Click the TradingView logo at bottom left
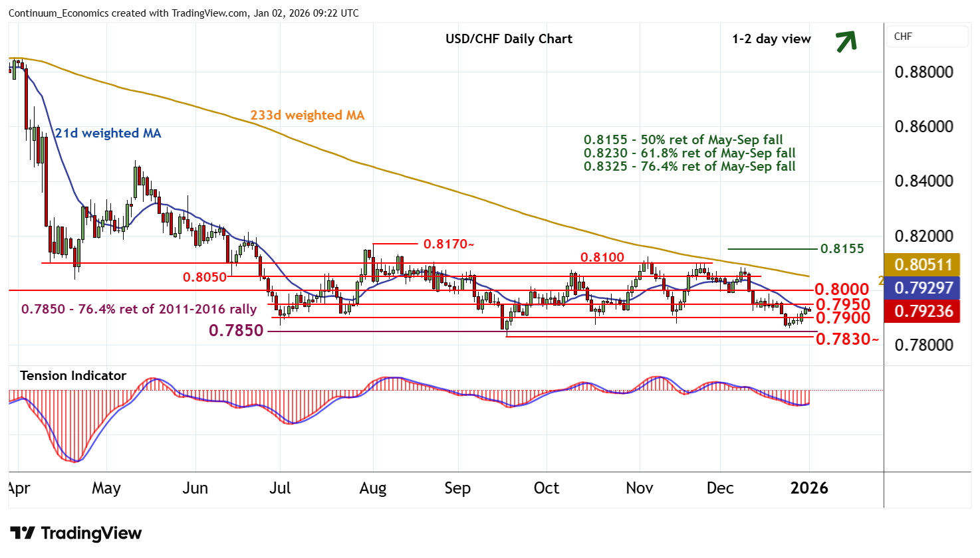Screen dimensions: 980x558 coord(76,533)
